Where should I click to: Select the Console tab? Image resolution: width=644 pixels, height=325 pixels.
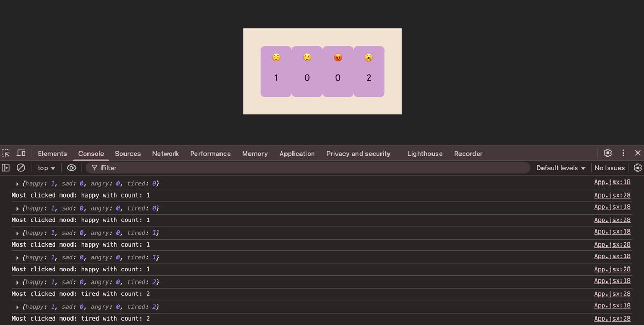(x=91, y=154)
